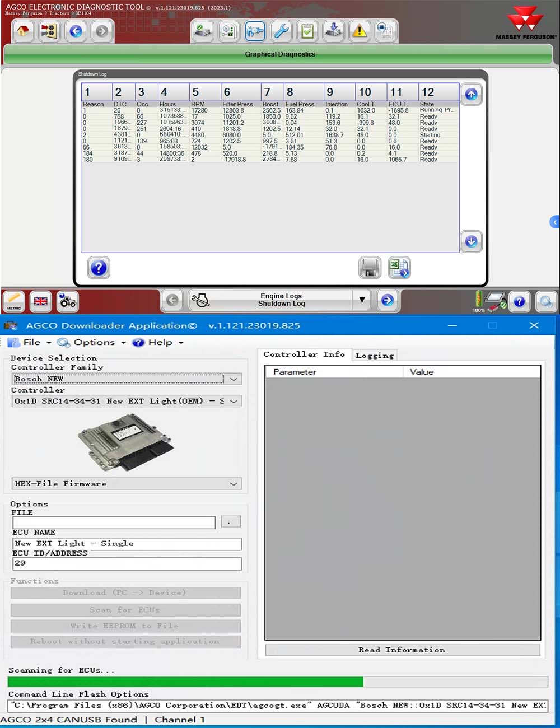
Task: Select the UK flag language icon
Action: click(x=41, y=301)
